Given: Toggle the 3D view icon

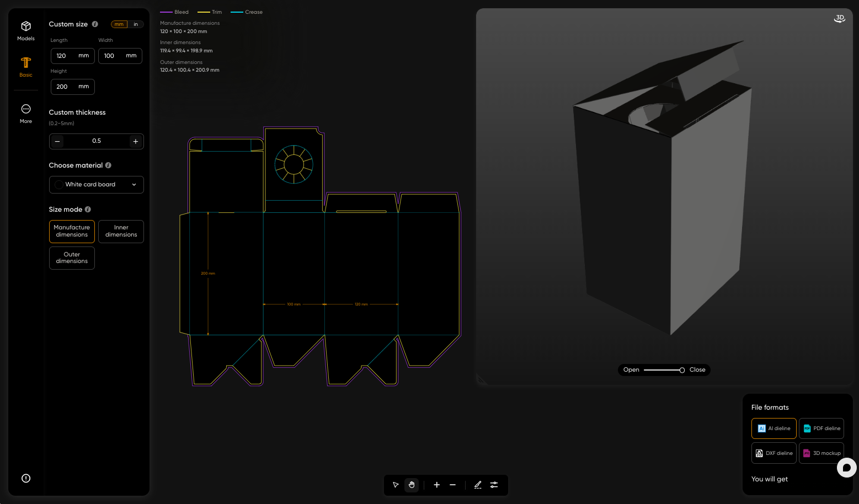Looking at the screenshot, I should pyautogui.click(x=839, y=19).
